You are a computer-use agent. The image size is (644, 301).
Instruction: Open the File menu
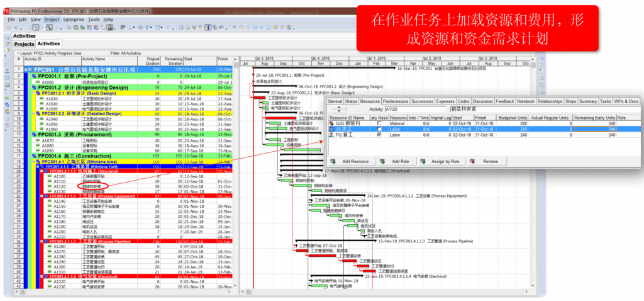(x=11, y=20)
